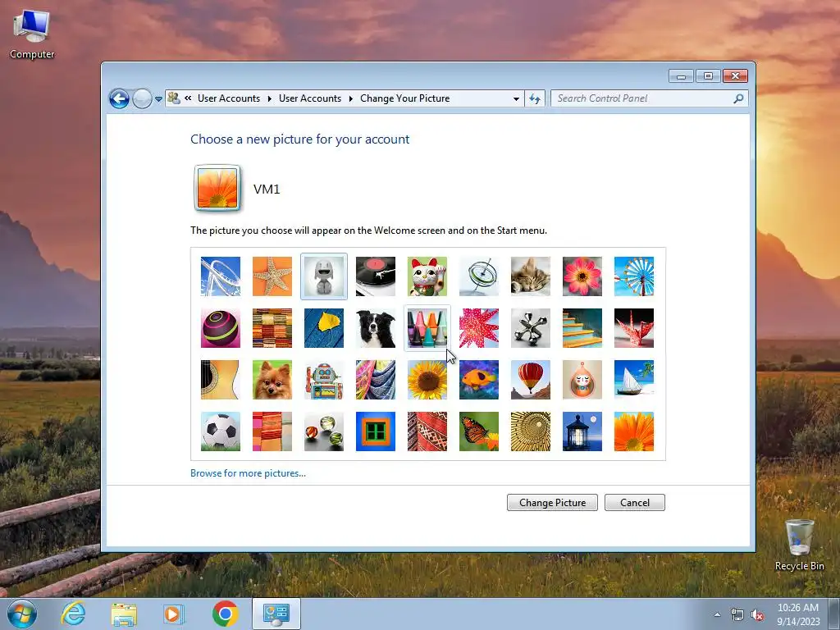Choose the soccer ball picture
Viewport: 840px width, 630px height.
(x=220, y=431)
